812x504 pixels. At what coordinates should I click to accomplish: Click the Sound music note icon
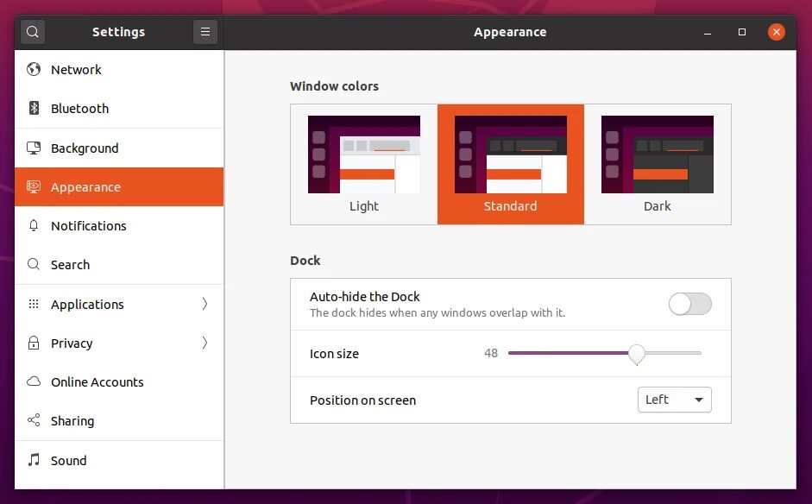coord(34,459)
